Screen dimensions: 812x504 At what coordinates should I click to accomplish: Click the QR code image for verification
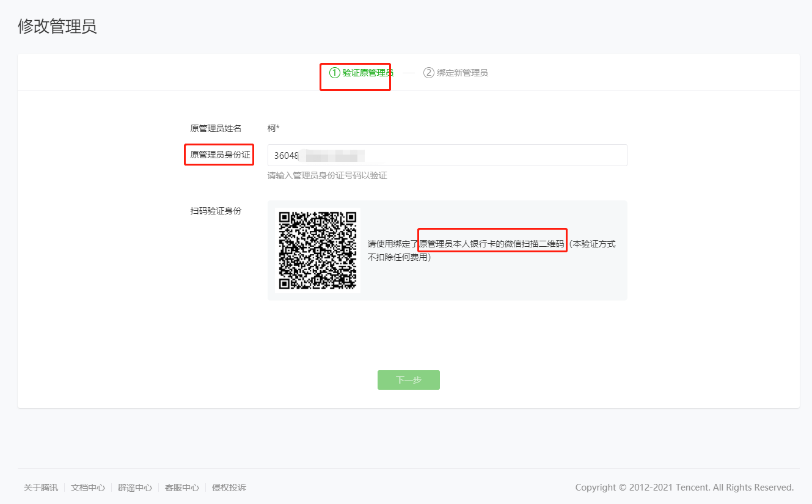tap(318, 250)
